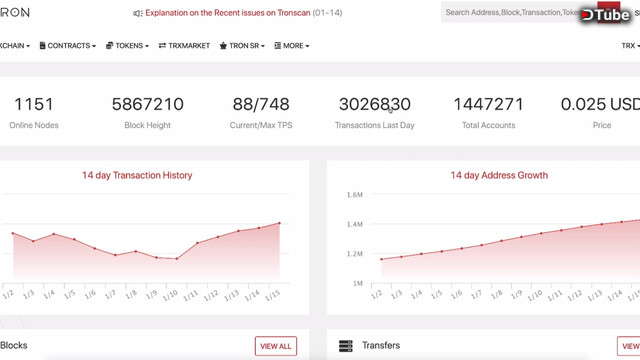Click the 1.2M axis label on address chart

pyautogui.click(x=354, y=254)
